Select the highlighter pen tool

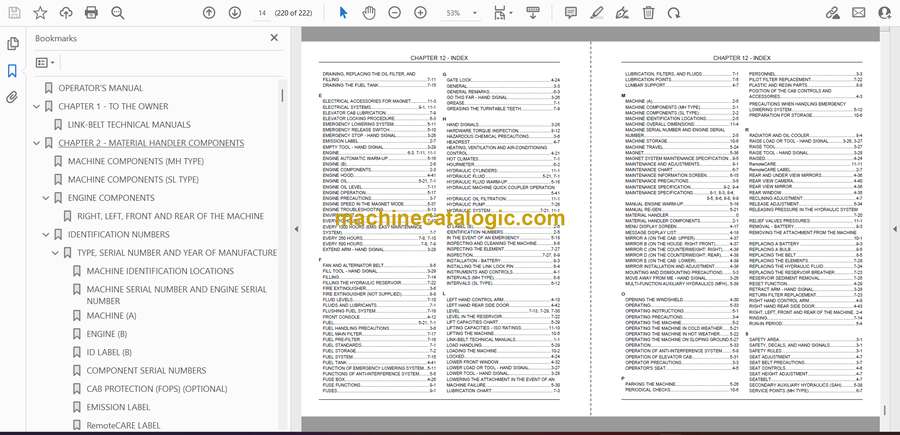[597, 13]
